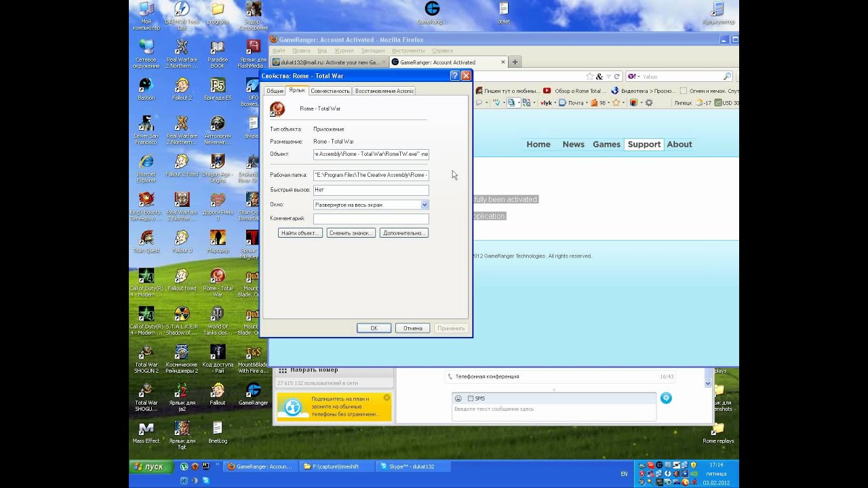Select the S.T.A.L.K.E.R. Shadow of Chernobyl shortcut

tap(182, 320)
